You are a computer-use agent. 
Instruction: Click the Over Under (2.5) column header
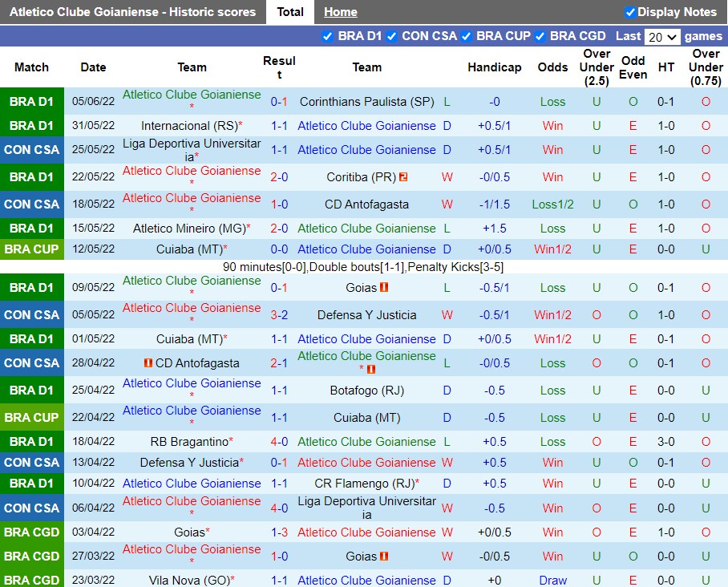pyautogui.click(x=597, y=67)
